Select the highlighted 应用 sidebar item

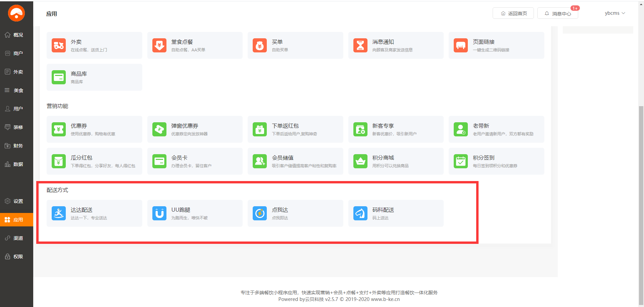point(16,220)
